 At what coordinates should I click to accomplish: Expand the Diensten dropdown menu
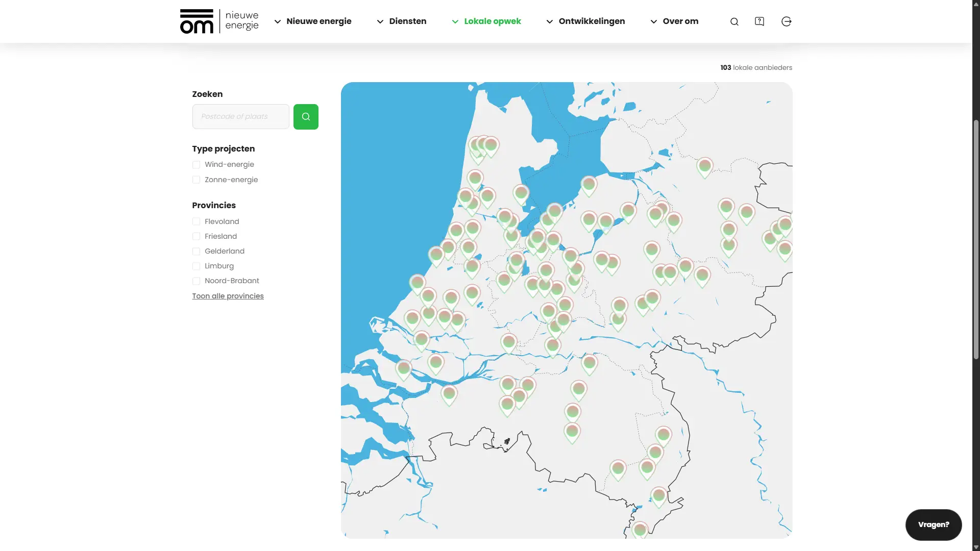click(407, 21)
